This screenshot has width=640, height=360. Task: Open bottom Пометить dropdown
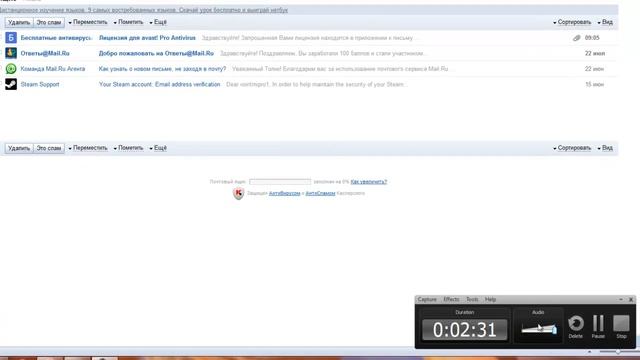[x=129, y=148]
